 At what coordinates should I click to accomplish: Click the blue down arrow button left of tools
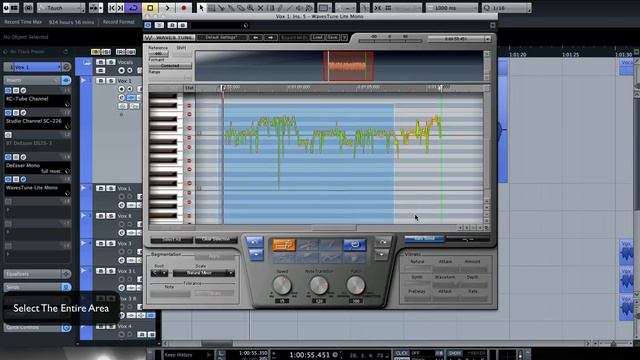click(255, 255)
